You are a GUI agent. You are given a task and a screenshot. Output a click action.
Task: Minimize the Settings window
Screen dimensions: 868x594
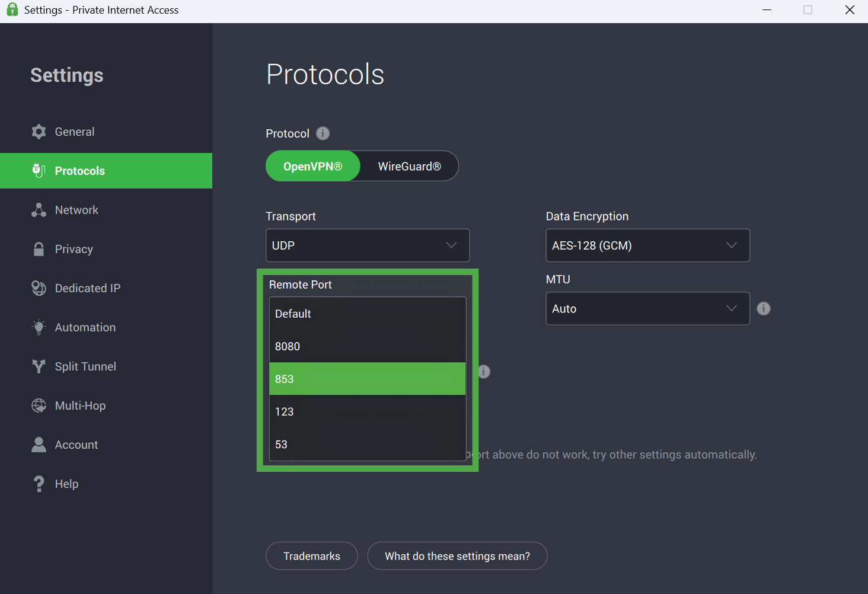point(767,10)
